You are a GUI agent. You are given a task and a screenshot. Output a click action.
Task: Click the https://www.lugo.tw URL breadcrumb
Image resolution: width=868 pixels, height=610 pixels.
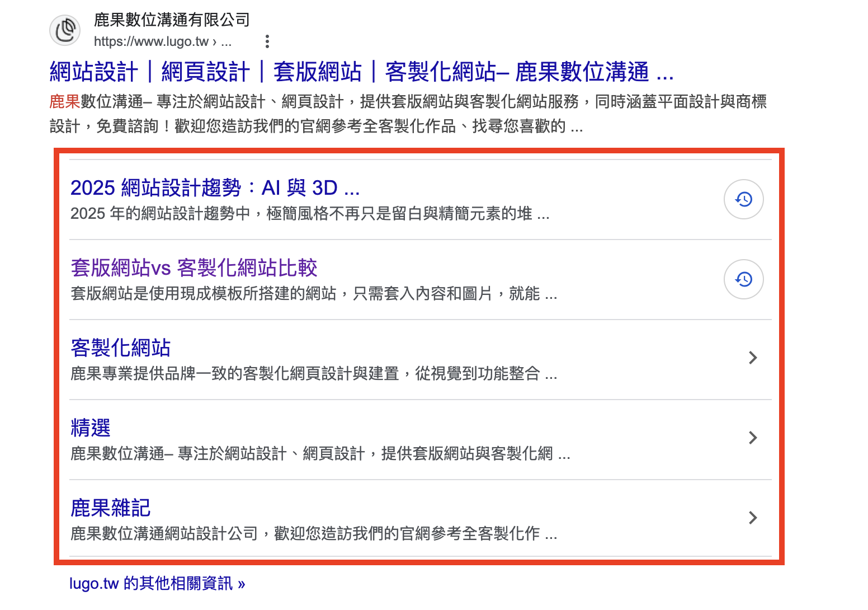[162, 41]
